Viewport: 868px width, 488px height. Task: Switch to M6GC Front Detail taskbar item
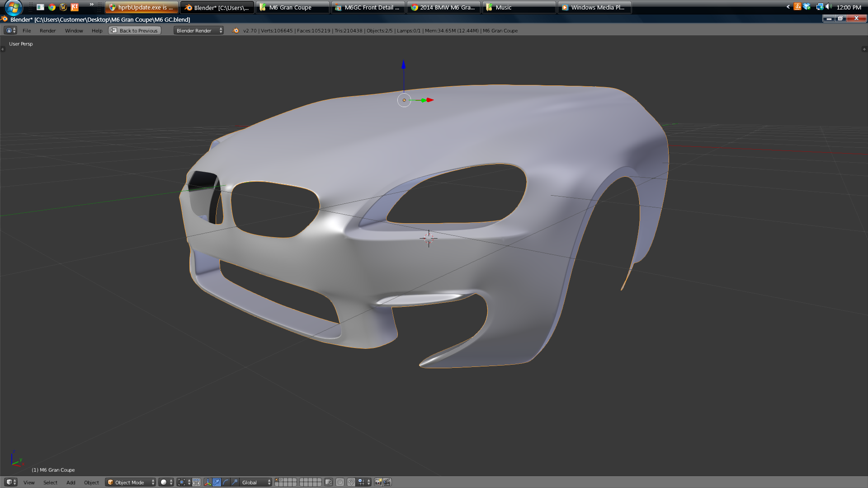pyautogui.click(x=368, y=7)
